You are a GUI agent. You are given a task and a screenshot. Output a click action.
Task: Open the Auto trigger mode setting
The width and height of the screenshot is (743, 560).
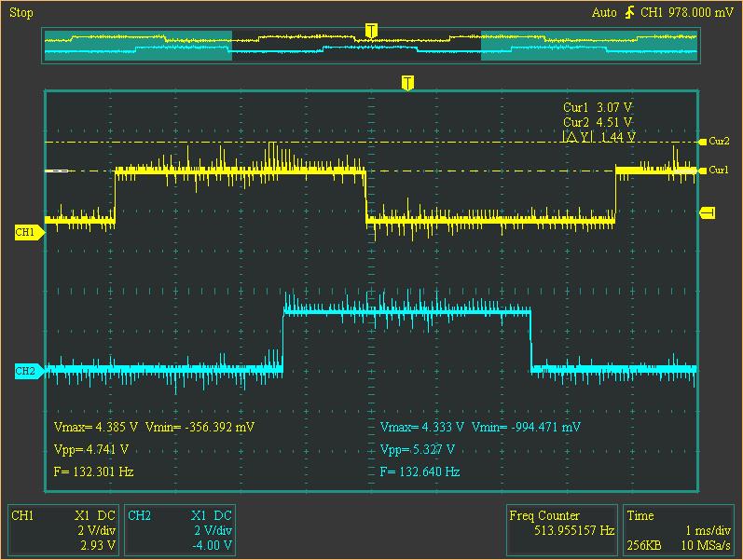point(603,13)
